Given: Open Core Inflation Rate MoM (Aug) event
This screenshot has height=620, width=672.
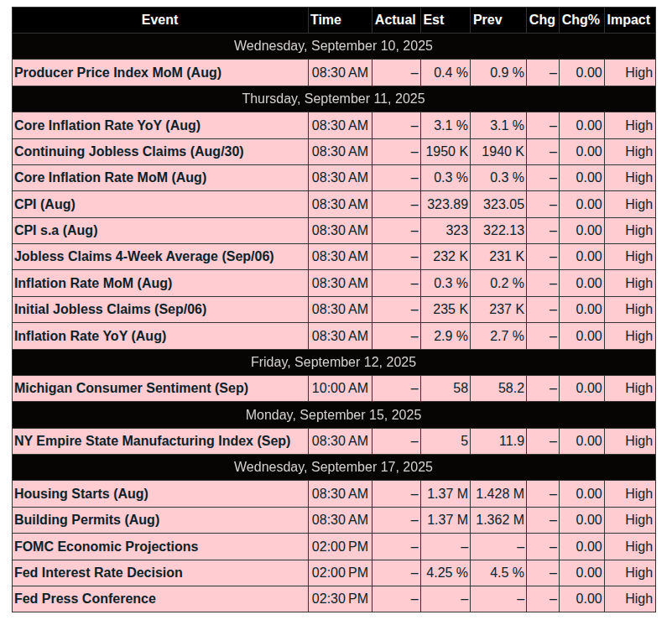Looking at the screenshot, I should pos(111,177).
